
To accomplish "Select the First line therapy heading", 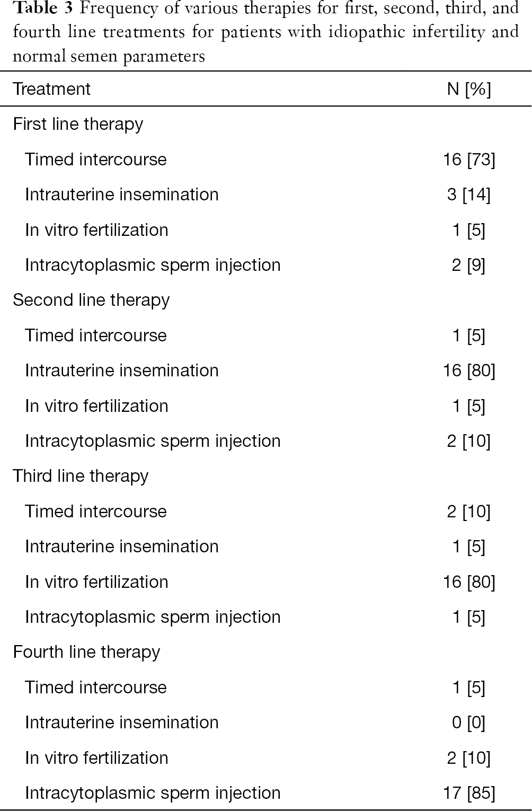I will (x=78, y=125).
